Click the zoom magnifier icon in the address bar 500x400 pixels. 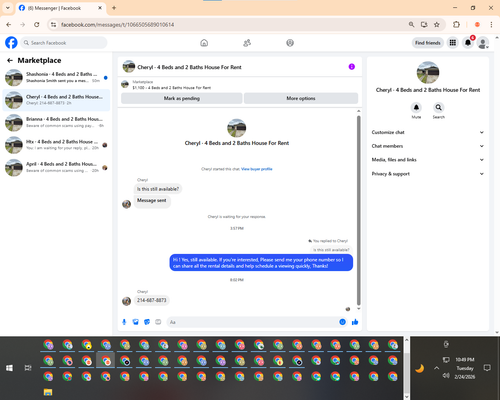pos(412,24)
